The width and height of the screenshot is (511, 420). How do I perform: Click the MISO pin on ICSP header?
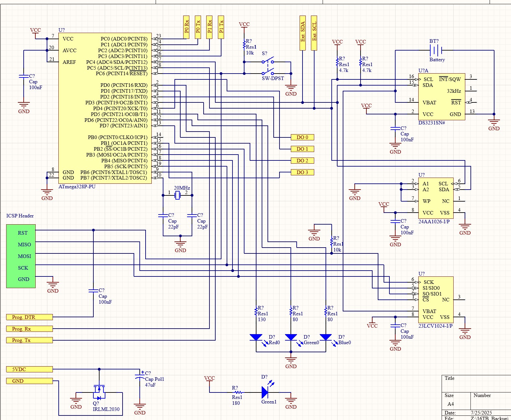(24, 245)
